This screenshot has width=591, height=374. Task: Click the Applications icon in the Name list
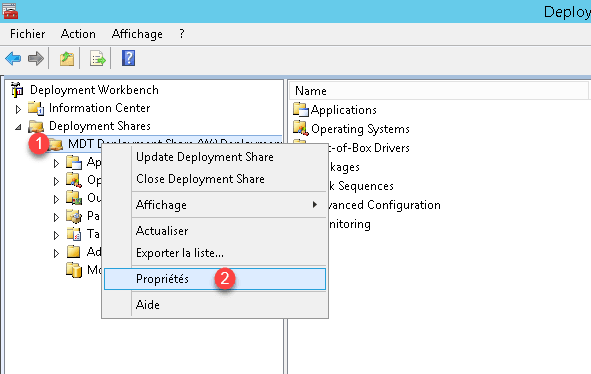301,110
